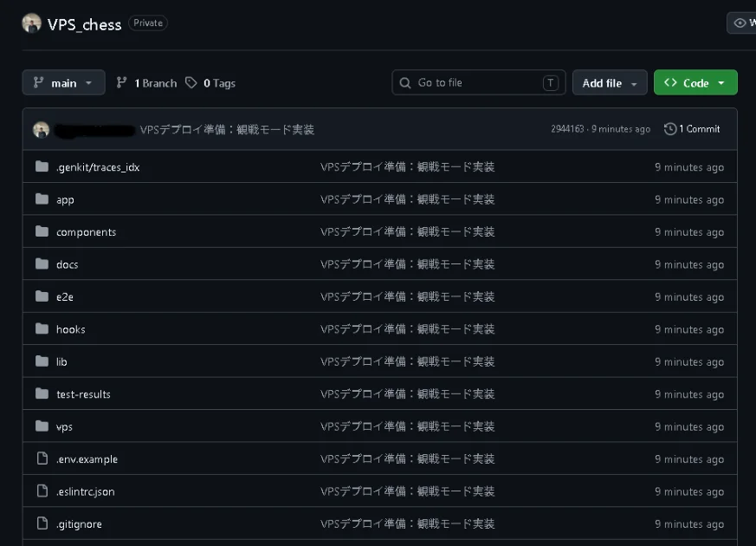756x546 pixels.
Task: Click the file icon beside .eslintrc.json
Action: click(42, 491)
